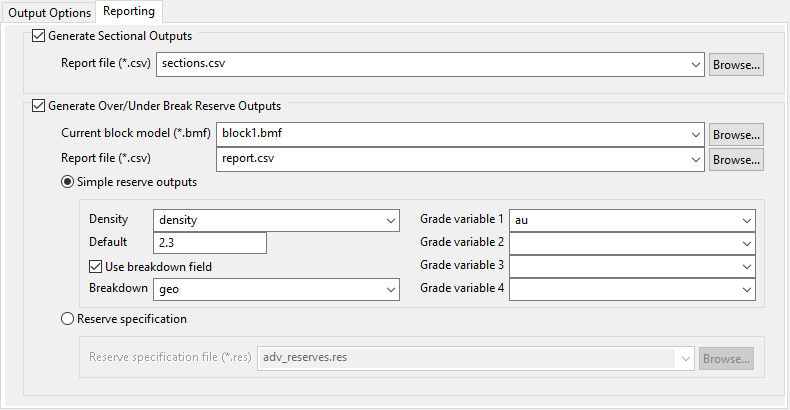
Task: Toggle Generate Sectional Outputs checkbox
Action: (40, 36)
